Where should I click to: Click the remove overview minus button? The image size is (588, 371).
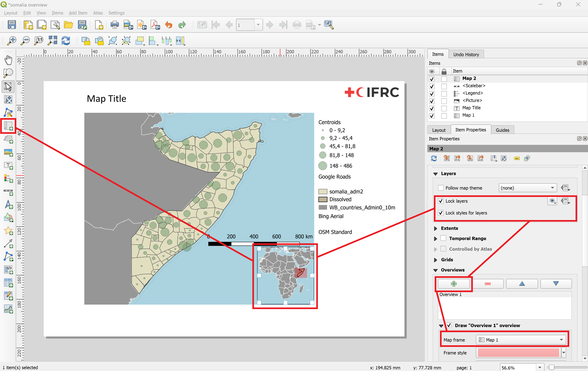pos(488,284)
